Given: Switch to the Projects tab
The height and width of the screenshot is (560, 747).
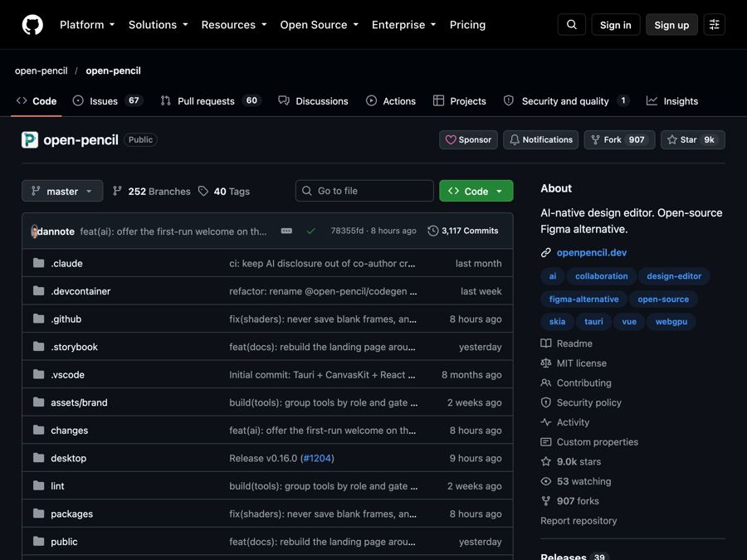Looking at the screenshot, I should (460, 101).
